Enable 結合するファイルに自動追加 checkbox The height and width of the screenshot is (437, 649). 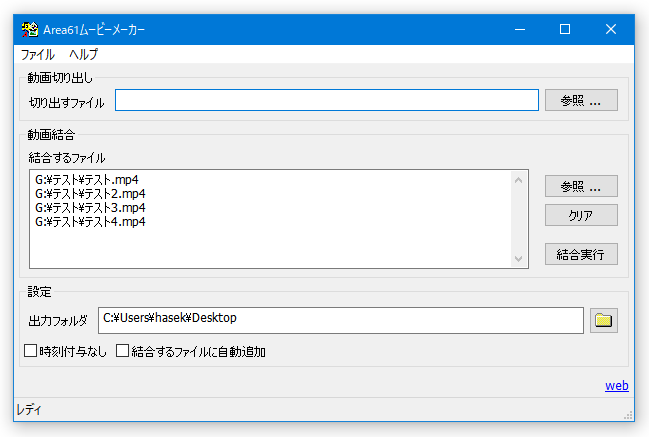[x=122, y=351]
